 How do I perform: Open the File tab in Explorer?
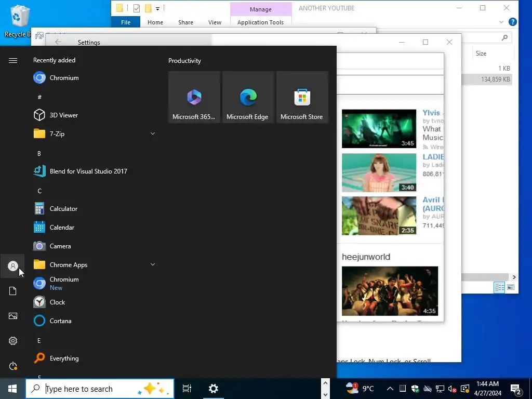pos(126,22)
